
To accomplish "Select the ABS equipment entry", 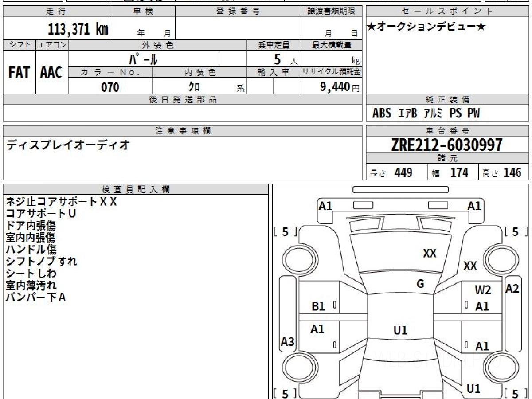I will pos(382,113).
